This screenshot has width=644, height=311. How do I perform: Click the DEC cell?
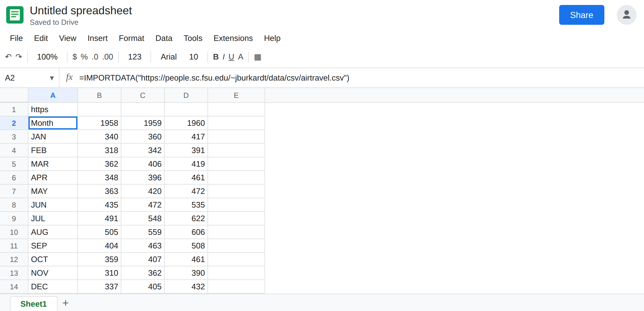[x=53, y=287]
